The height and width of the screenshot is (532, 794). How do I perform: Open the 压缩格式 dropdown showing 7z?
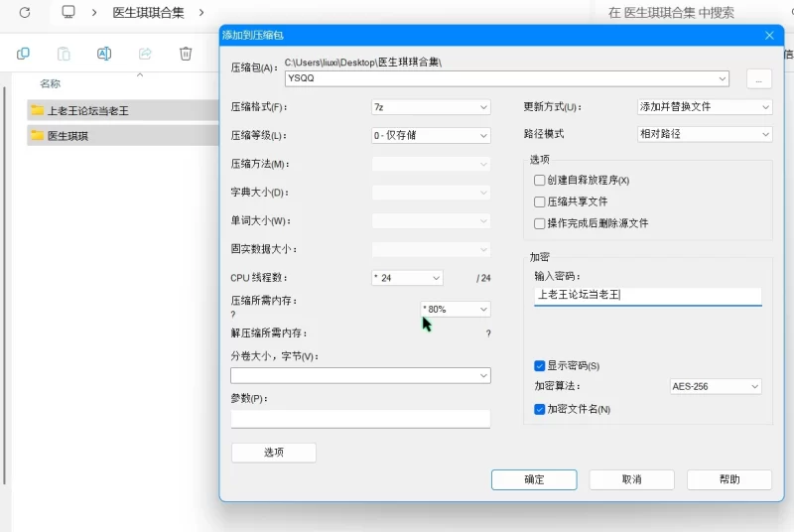431,107
